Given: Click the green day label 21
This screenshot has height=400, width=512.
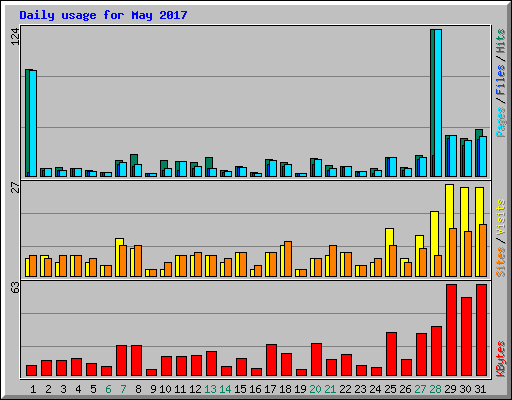Looking at the screenshot, I should pyautogui.click(x=330, y=389).
